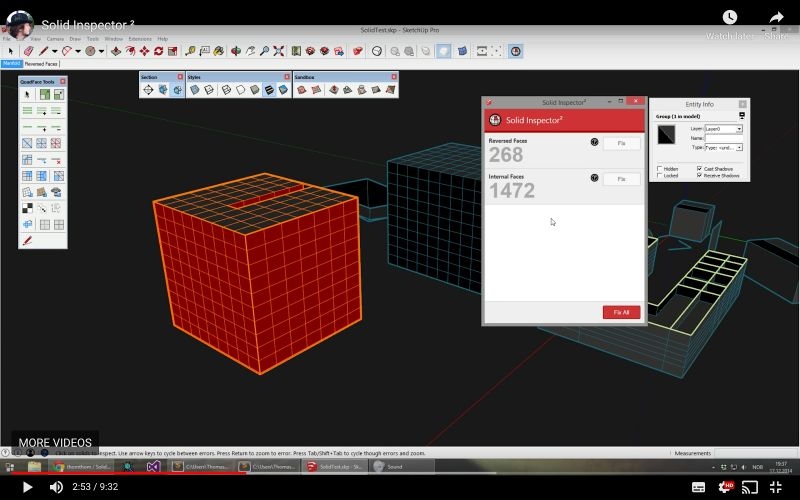Open the Extensions menu
Image resolution: width=800 pixels, height=500 pixels.
[x=142, y=39]
